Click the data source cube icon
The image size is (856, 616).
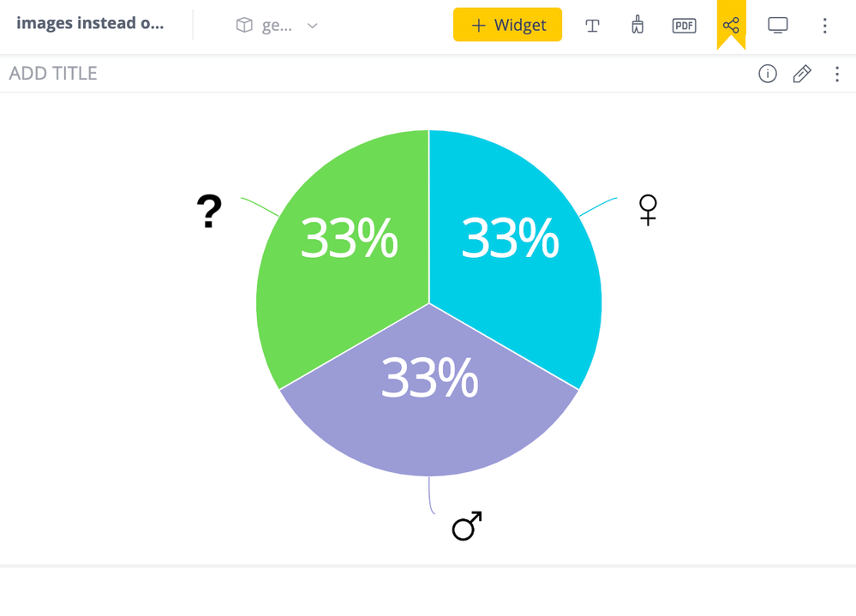point(244,26)
